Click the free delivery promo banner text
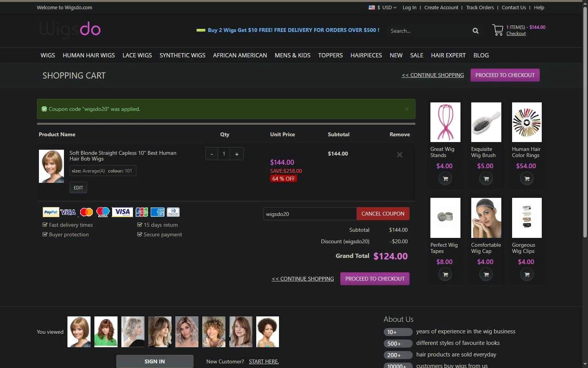The width and height of the screenshot is (588, 368). click(293, 30)
